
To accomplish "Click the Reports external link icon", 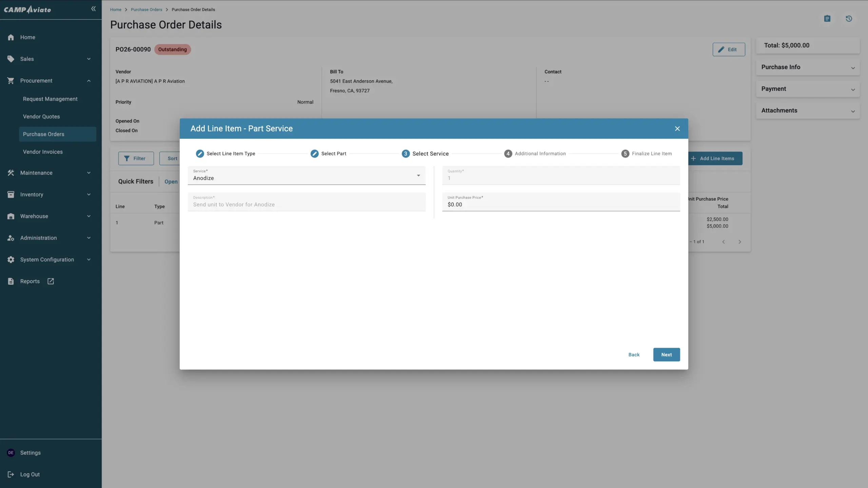I will [x=51, y=281].
